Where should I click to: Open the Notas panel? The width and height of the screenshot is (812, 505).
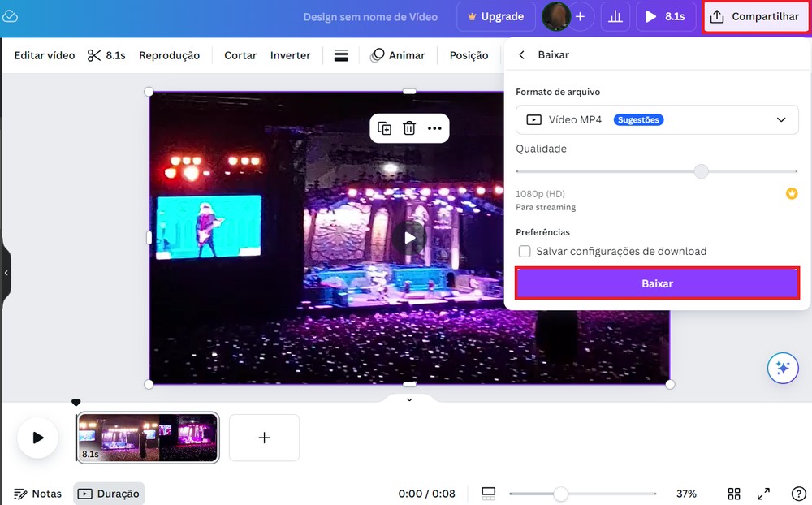coord(37,493)
